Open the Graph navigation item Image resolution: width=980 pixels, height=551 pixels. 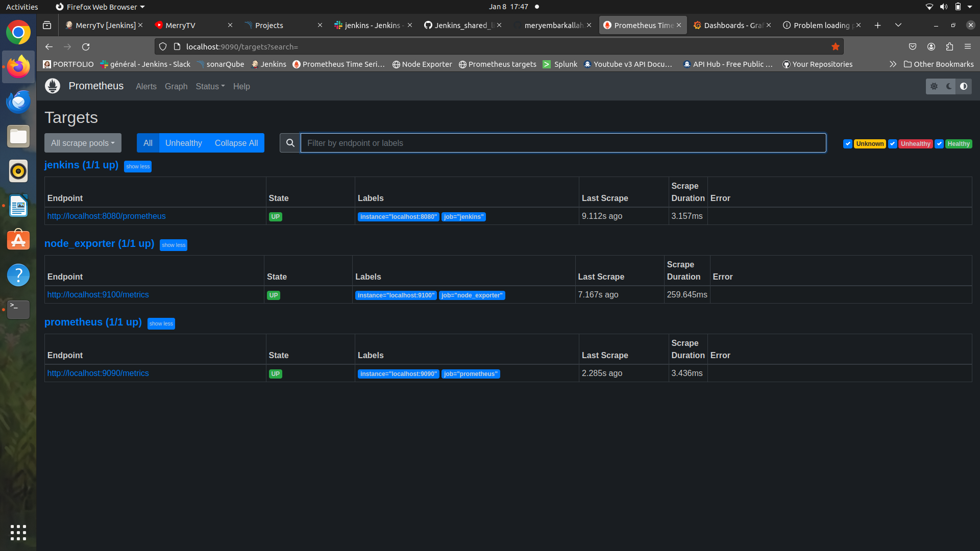(x=176, y=86)
